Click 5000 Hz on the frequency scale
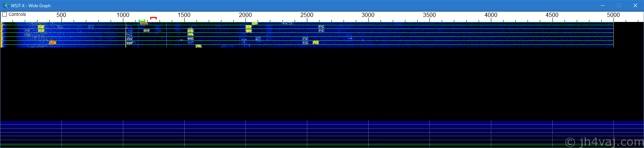644x148 pixels. tap(613, 15)
